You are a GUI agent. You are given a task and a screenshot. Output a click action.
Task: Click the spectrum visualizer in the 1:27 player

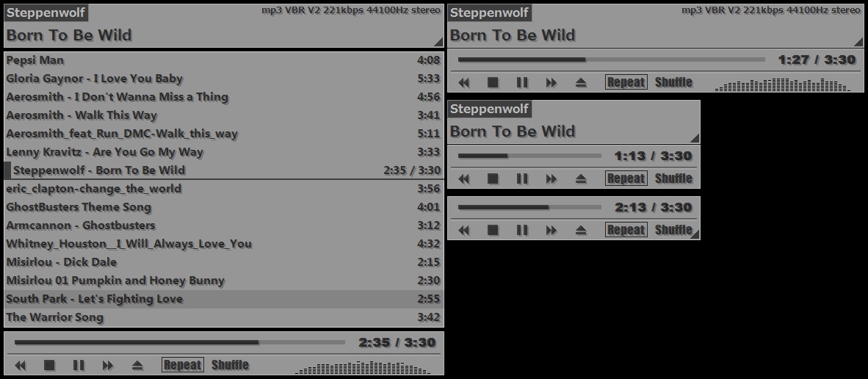coord(783,84)
